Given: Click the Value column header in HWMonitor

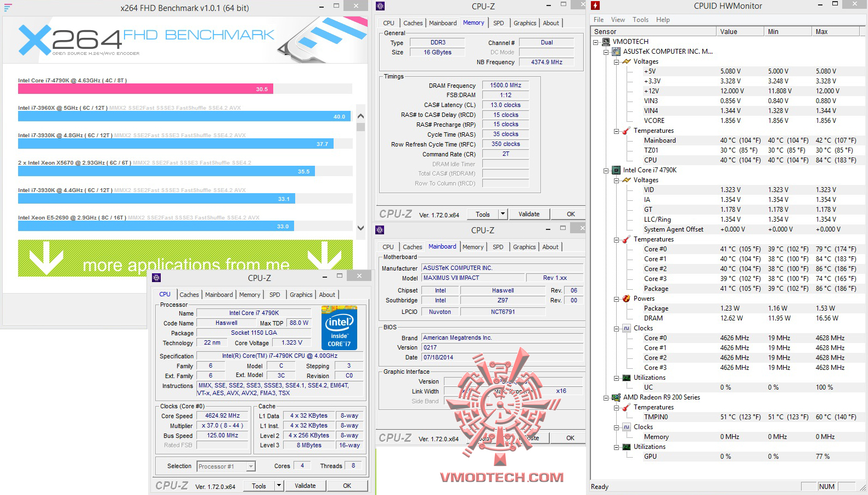Looking at the screenshot, I should pyautogui.click(x=740, y=32).
